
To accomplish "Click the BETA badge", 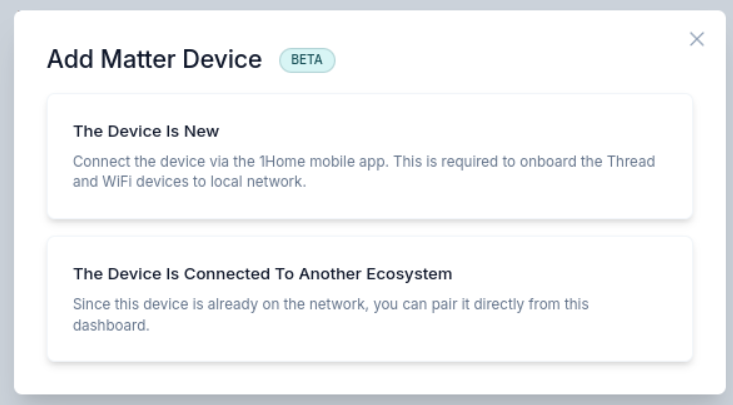I will [308, 60].
